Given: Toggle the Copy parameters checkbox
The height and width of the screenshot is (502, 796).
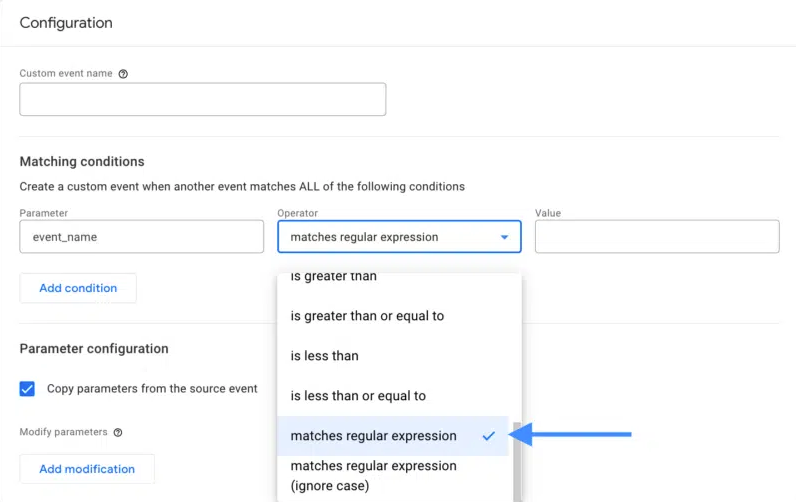Looking at the screenshot, I should (x=28, y=389).
